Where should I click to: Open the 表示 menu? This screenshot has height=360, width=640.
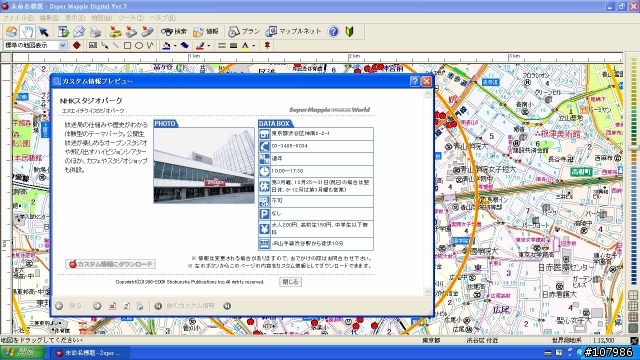pos(75,18)
